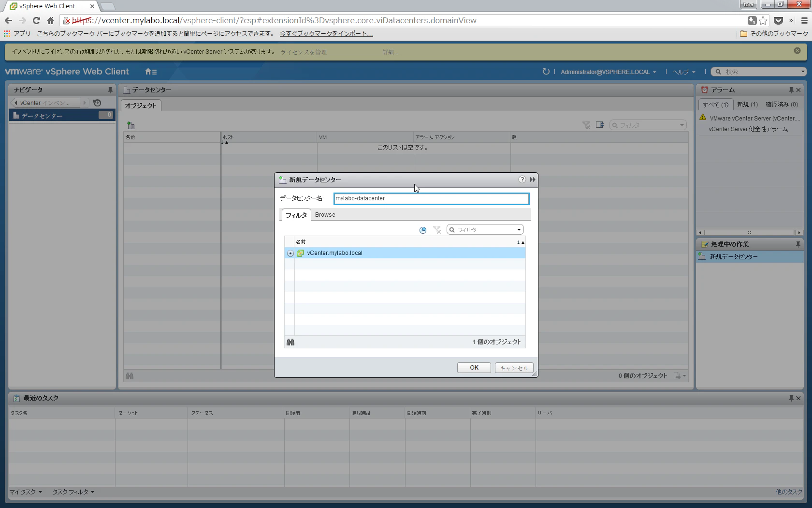Open the browser home page
Screen dimensions: 812x508
tap(50, 20)
